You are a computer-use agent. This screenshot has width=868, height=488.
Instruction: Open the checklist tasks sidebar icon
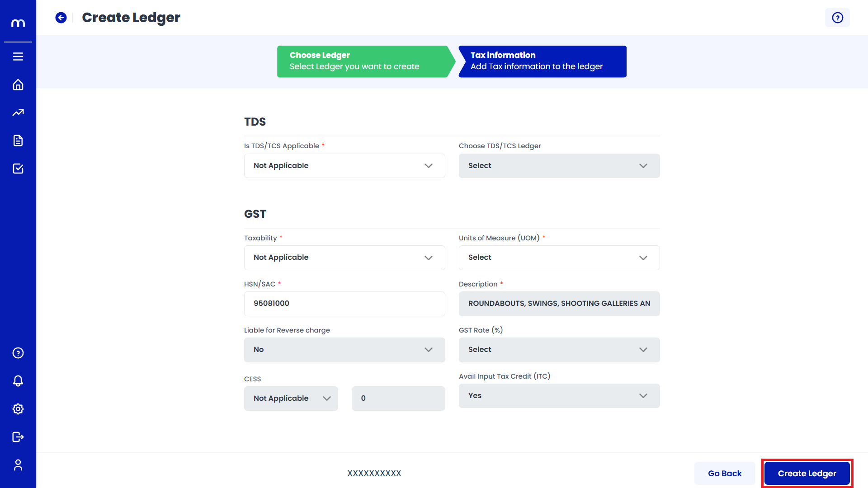(x=18, y=169)
